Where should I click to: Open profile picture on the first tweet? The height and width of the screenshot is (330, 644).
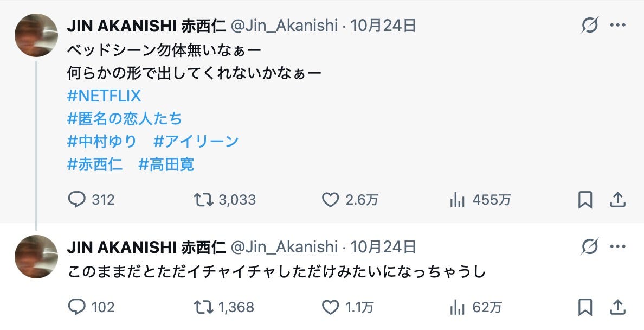pyautogui.click(x=36, y=35)
